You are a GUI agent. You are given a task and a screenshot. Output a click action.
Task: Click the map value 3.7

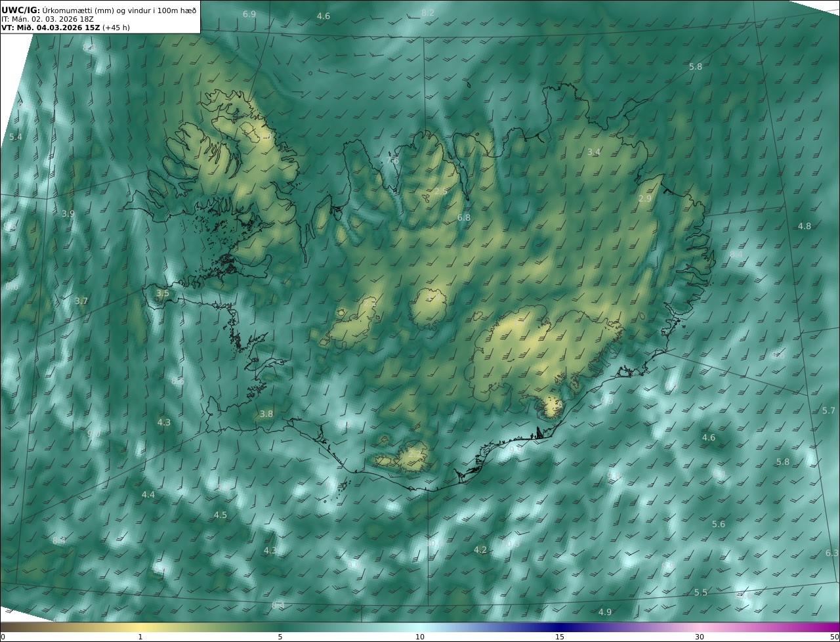click(x=81, y=301)
